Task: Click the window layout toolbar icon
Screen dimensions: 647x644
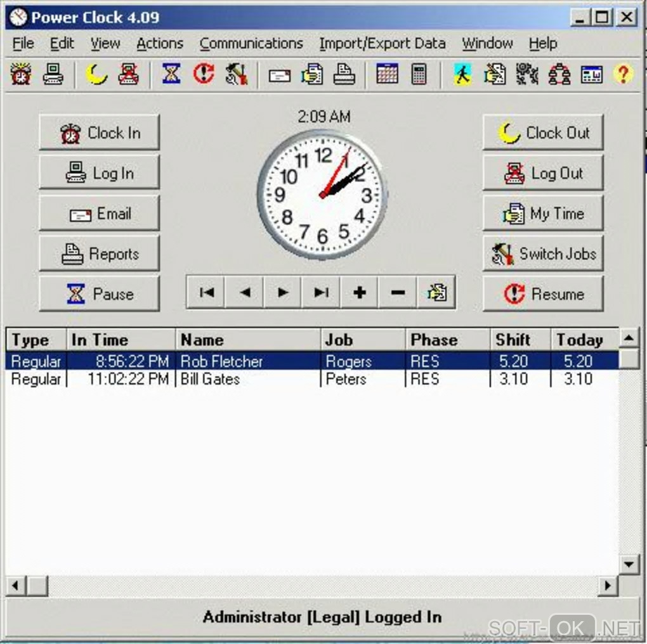Action: (x=591, y=75)
